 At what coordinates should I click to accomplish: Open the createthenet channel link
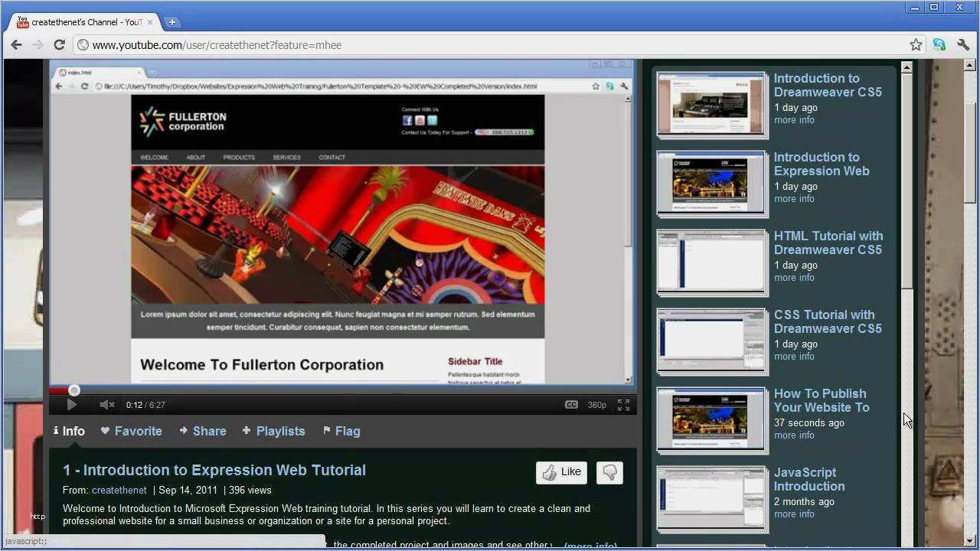pos(119,490)
